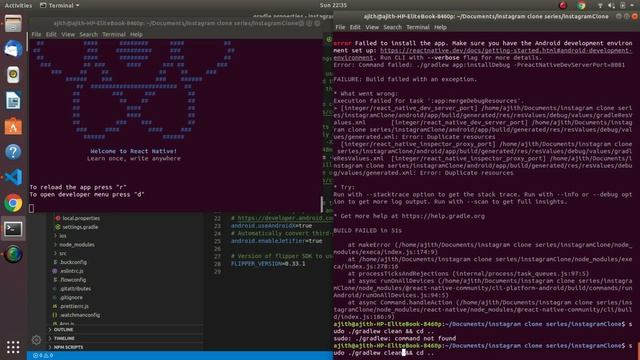Open LibreOffice Writer from the dock
This screenshot has height=360, width=640.
point(13,100)
